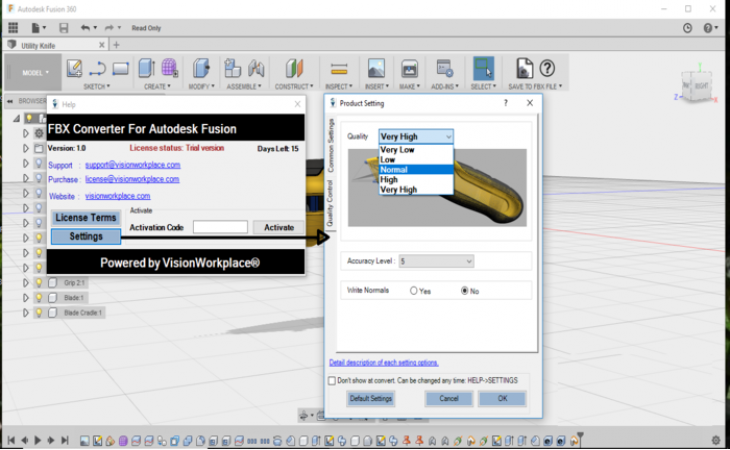The image size is (730, 450).
Task: Open the Accuracy Level dropdown
Action: click(x=436, y=261)
